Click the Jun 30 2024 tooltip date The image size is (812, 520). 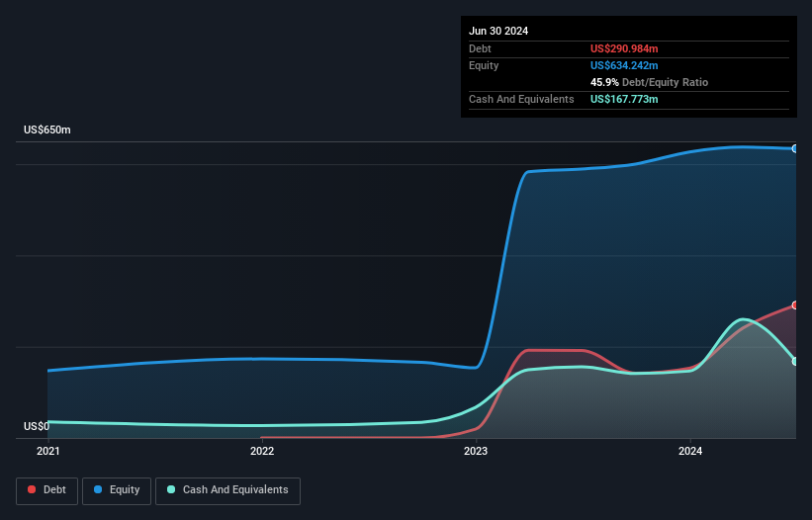498,31
